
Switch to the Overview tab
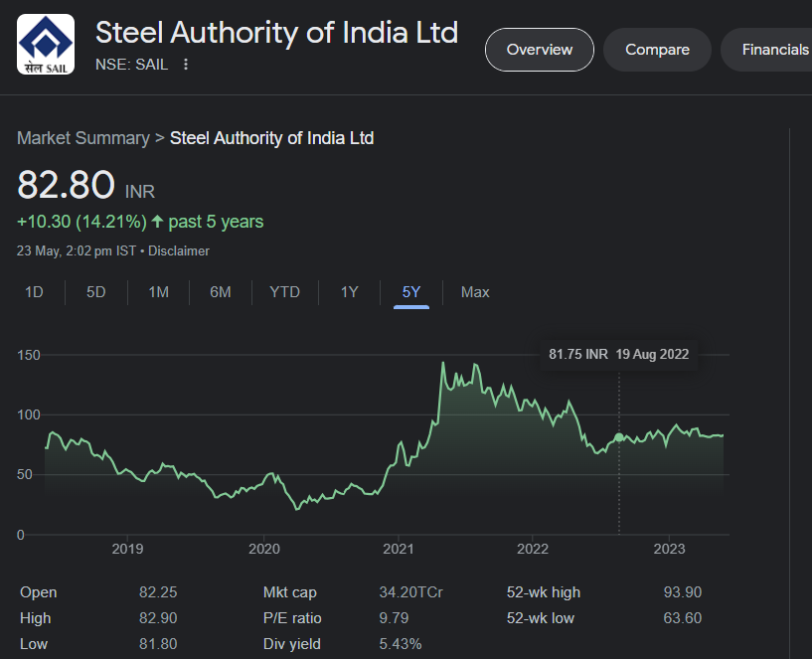coord(539,50)
